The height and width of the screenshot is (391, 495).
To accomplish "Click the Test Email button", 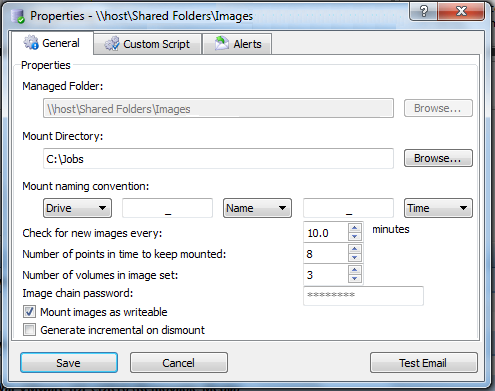I will pyautogui.click(x=423, y=363).
